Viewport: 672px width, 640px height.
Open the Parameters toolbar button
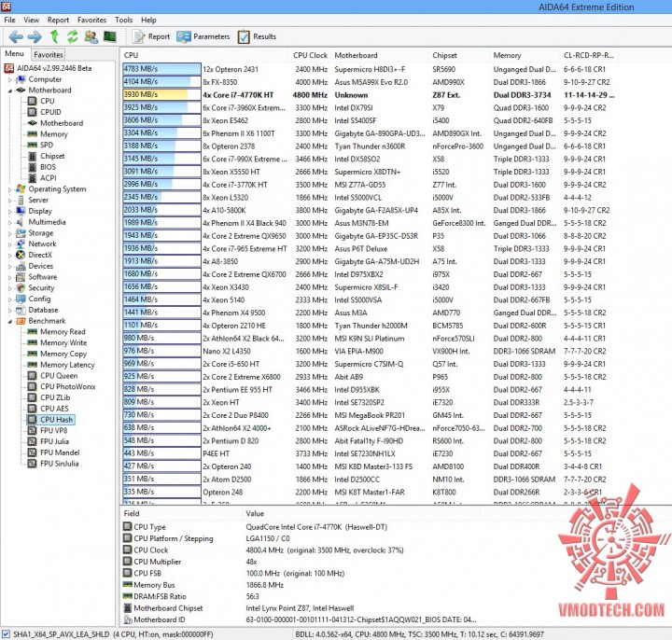pos(203,36)
